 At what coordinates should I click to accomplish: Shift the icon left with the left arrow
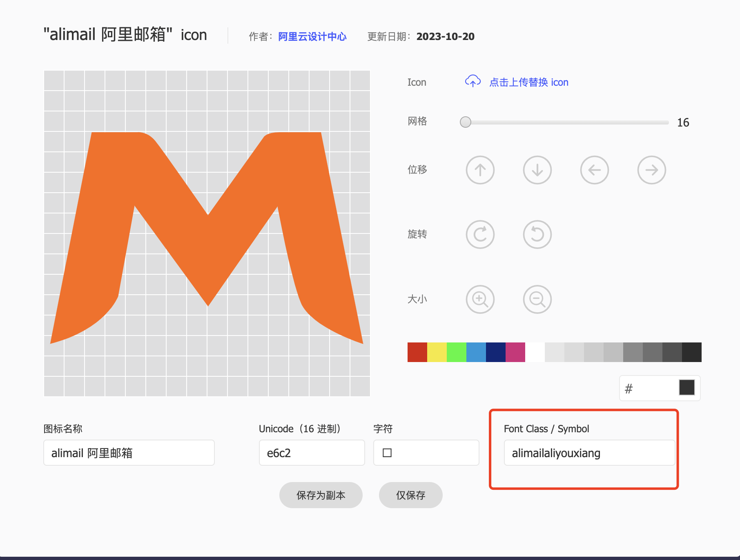tap(594, 170)
